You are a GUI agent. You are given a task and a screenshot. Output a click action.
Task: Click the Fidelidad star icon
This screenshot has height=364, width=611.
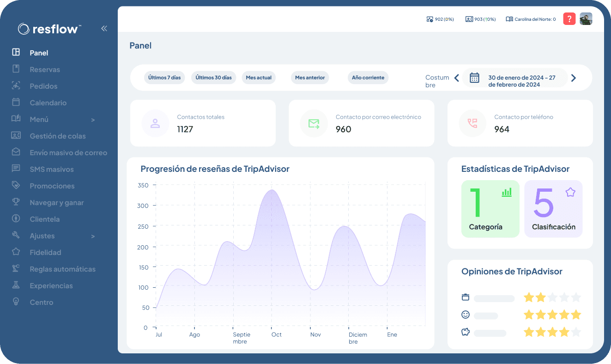(x=16, y=252)
